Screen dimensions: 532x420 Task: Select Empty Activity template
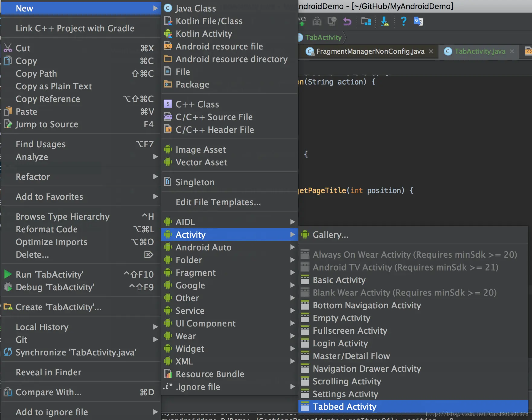point(413,318)
